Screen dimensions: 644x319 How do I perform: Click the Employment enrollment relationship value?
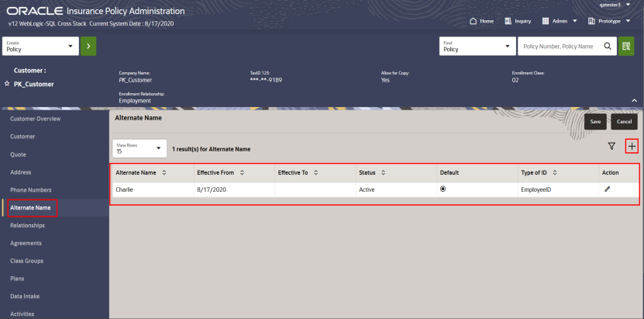(135, 101)
